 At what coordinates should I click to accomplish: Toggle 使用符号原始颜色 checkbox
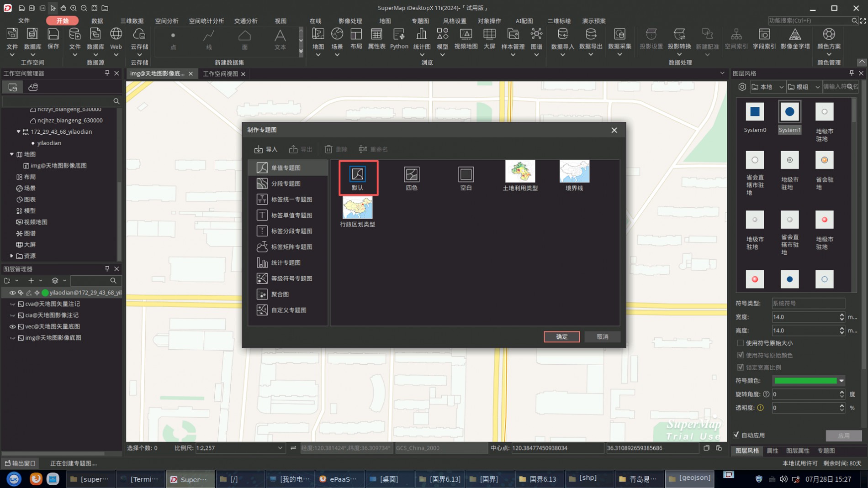click(741, 355)
